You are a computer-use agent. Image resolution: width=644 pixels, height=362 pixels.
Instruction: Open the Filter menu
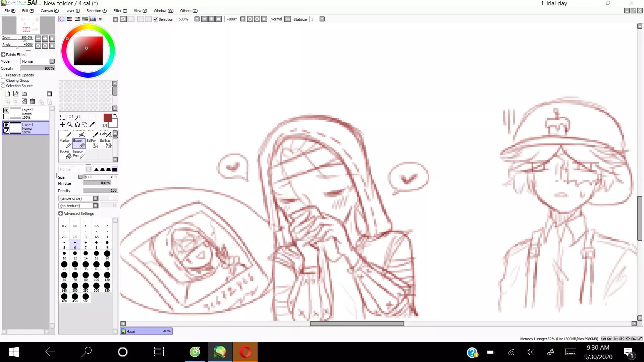point(120,11)
